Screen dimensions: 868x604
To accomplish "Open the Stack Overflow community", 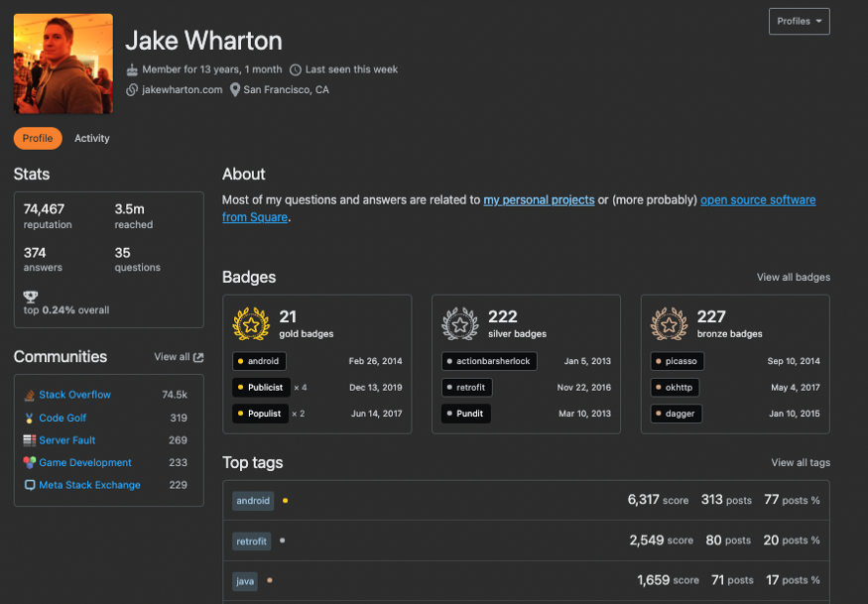I will (x=74, y=395).
